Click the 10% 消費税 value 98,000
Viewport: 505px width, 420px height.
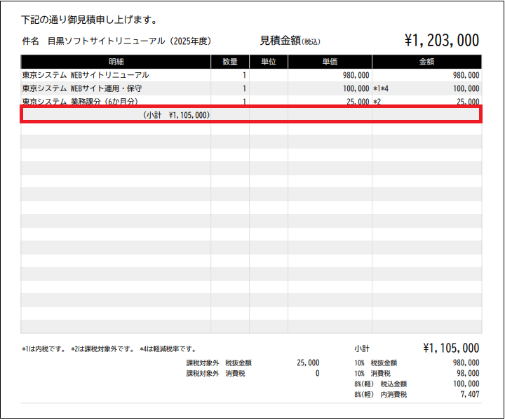[468, 374]
